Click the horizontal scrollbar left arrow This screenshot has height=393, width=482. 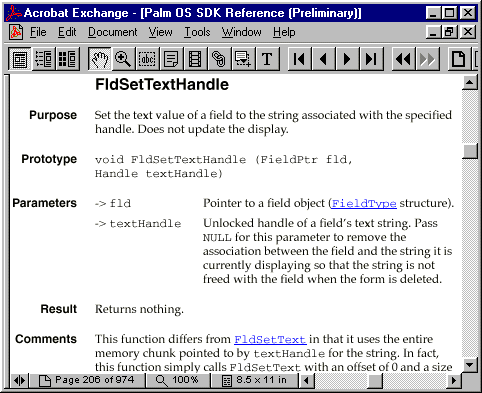(307, 380)
